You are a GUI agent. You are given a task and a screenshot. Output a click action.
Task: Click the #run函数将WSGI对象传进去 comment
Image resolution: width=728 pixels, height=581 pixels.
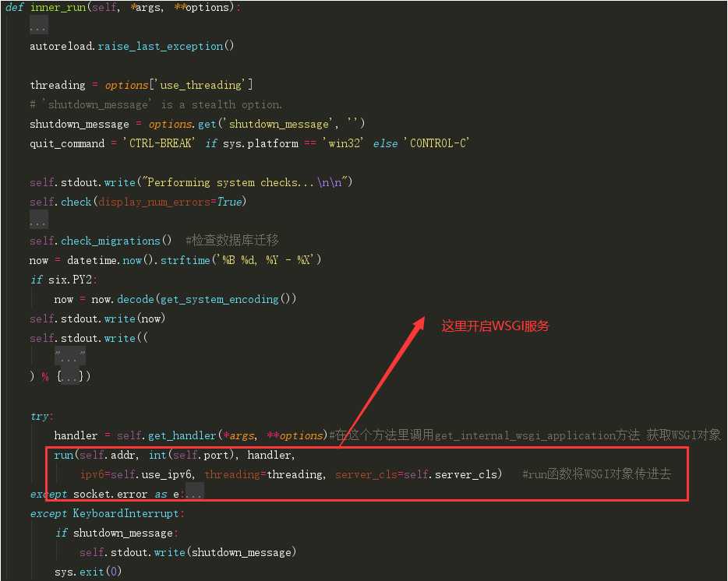coord(596,474)
